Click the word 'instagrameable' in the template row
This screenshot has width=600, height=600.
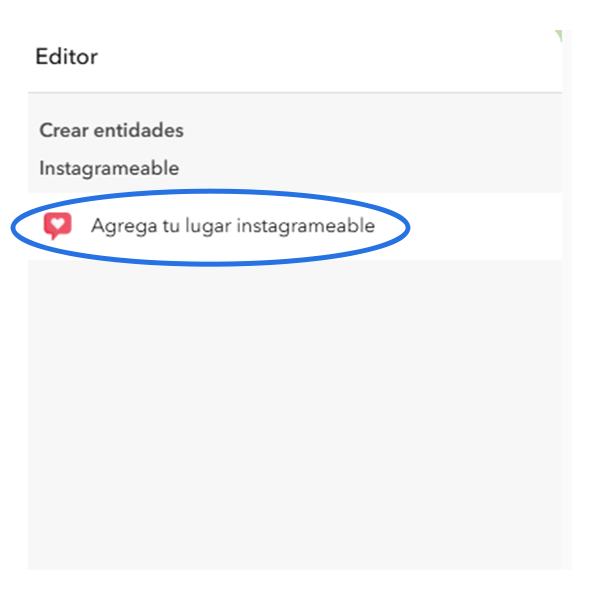pyautogui.click(x=306, y=226)
